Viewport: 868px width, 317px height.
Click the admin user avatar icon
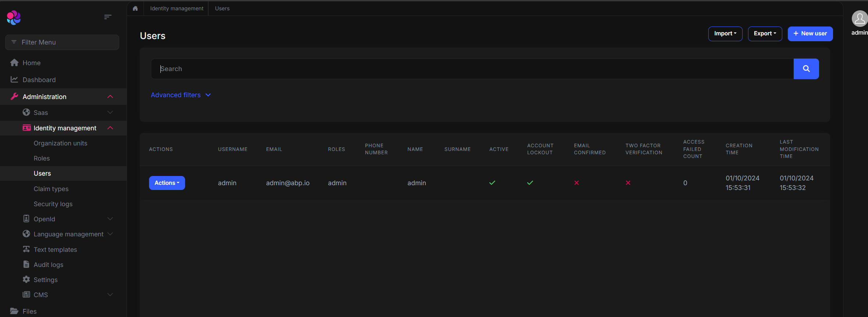pos(859,19)
